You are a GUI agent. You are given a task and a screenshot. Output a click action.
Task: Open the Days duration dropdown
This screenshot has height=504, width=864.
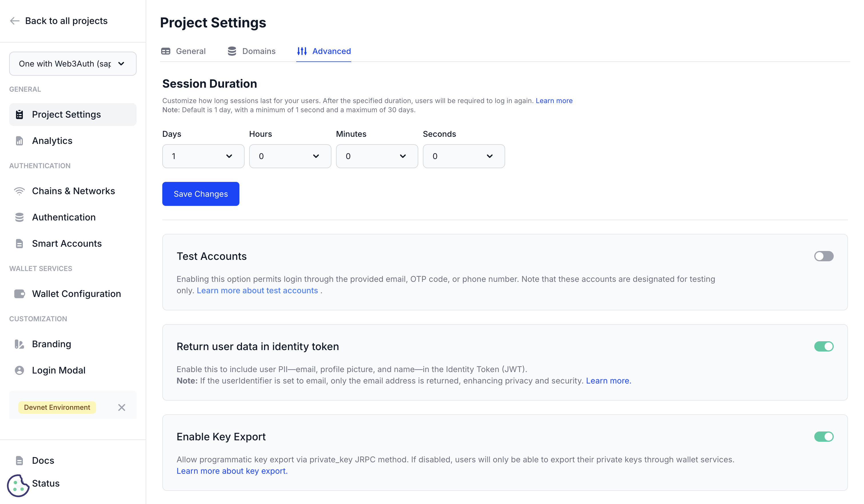[203, 156]
